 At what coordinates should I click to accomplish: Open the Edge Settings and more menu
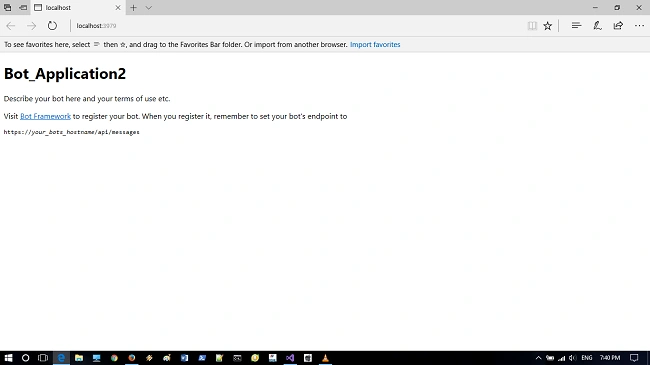click(x=639, y=26)
